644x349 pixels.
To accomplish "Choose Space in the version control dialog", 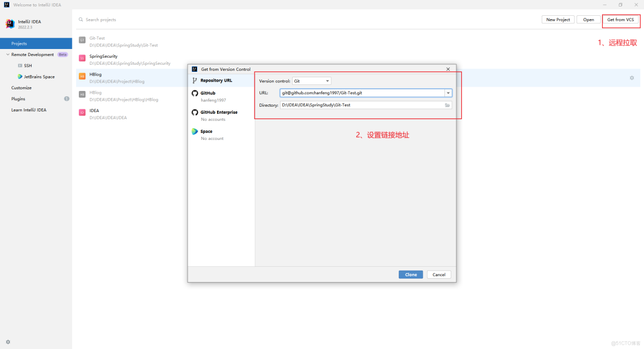I will point(206,131).
